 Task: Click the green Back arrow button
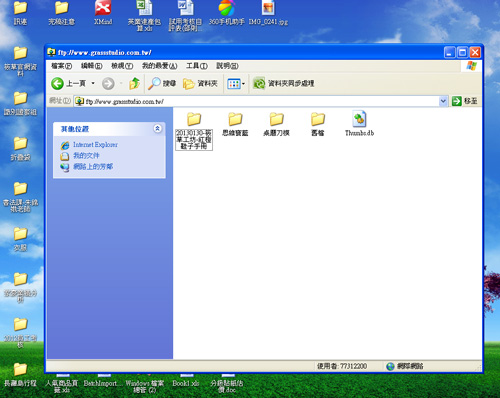(57, 83)
